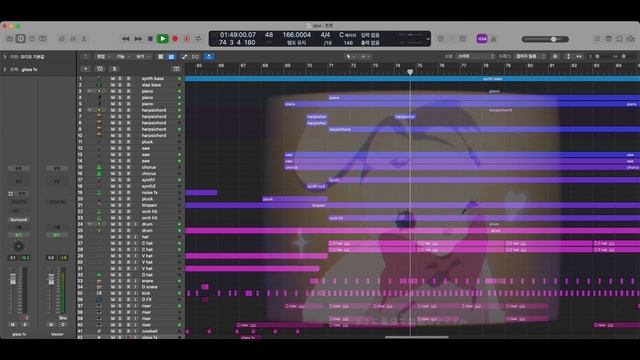Click the Global Solo S button
This screenshot has width=640, height=360.
[114, 69]
